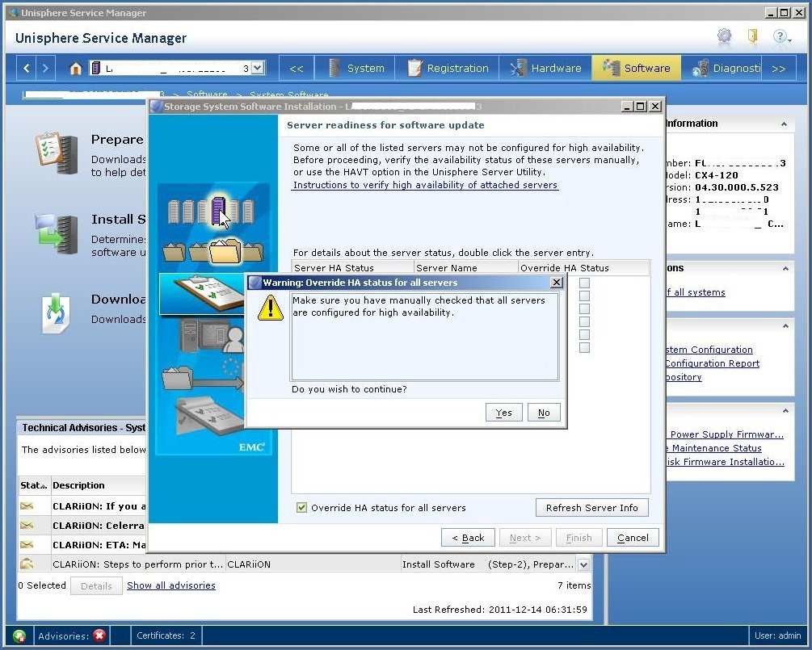Open the 'Configuration Report' link

(x=712, y=363)
